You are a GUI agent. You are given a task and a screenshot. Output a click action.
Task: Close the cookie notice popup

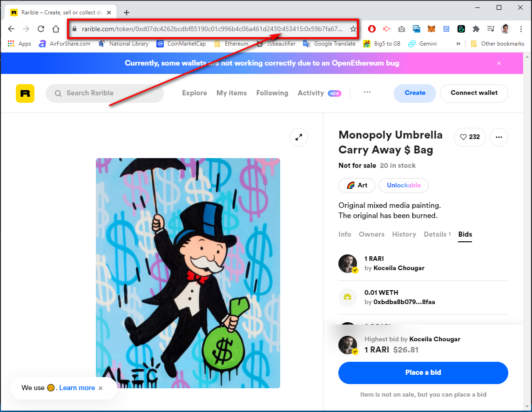tap(101, 388)
